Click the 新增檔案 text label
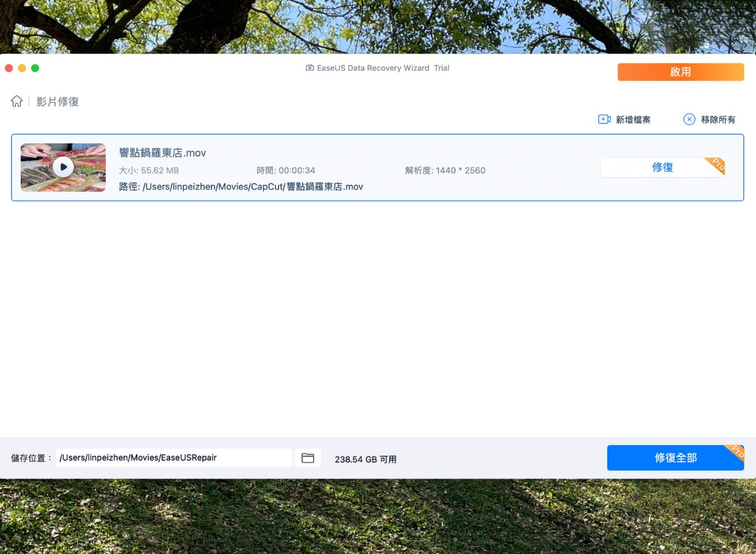The width and height of the screenshot is (756, 554). [x=633, y=120]
